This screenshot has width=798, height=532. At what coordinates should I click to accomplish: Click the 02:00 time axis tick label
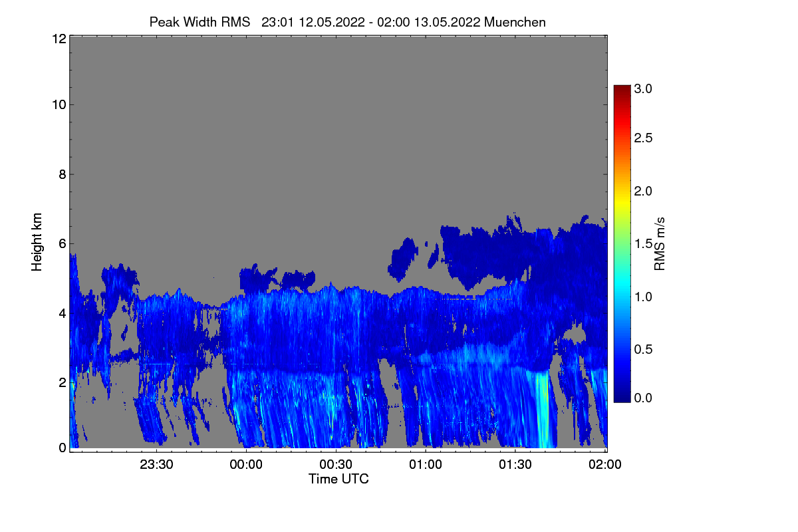point(604,464)
